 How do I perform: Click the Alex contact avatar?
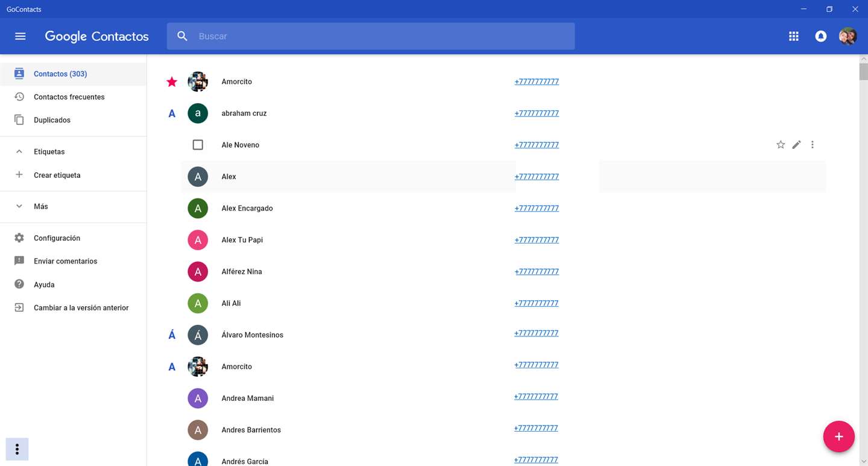(x=198, y=177)
